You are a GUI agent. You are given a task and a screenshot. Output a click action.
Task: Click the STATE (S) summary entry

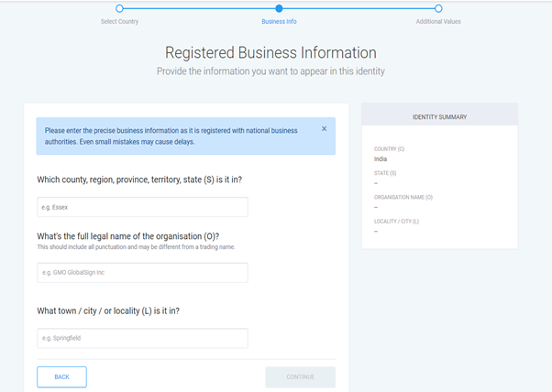point(385,173)
